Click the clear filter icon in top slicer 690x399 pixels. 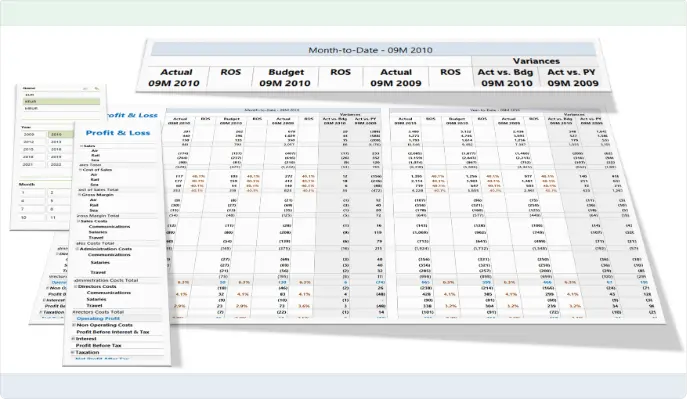coord(96,88)
